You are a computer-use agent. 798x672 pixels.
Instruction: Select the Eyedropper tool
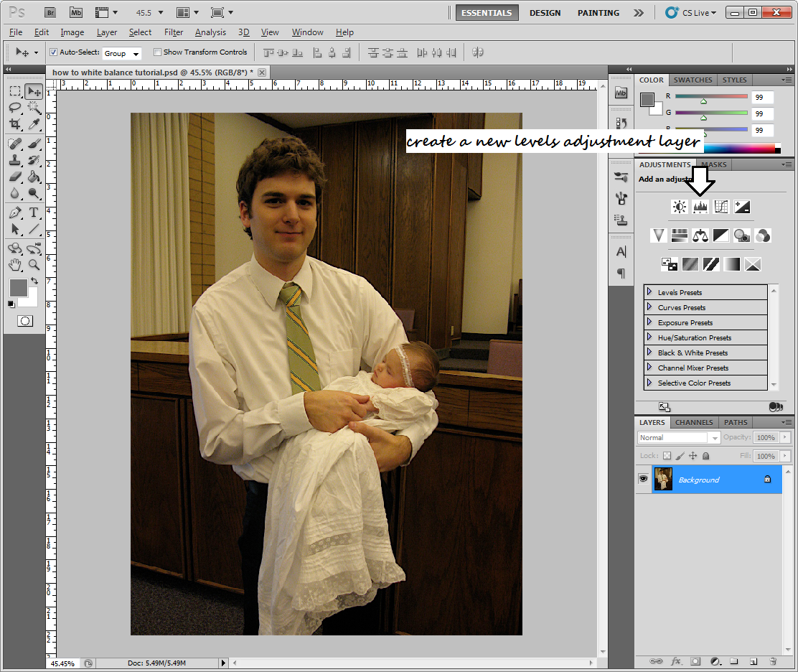click(x=34, y=123)
